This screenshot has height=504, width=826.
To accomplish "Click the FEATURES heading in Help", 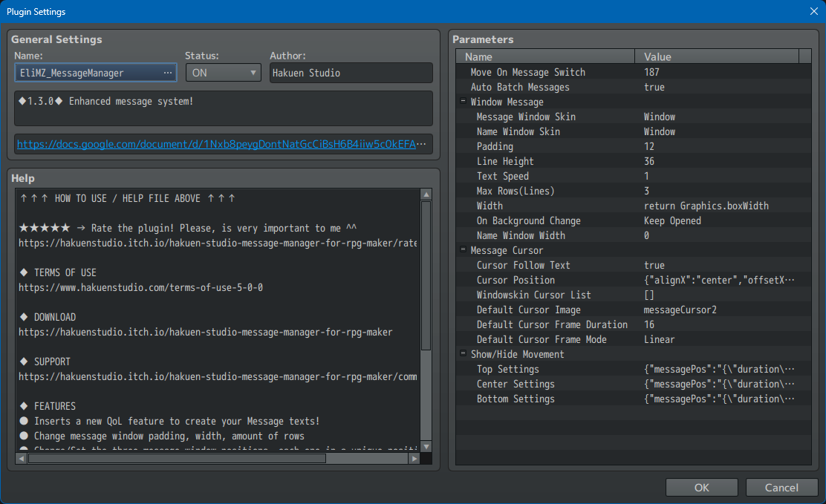I will click(55, 406).
